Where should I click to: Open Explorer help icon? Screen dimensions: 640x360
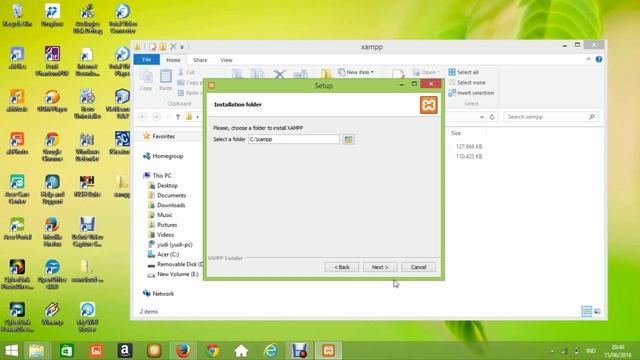599,59
